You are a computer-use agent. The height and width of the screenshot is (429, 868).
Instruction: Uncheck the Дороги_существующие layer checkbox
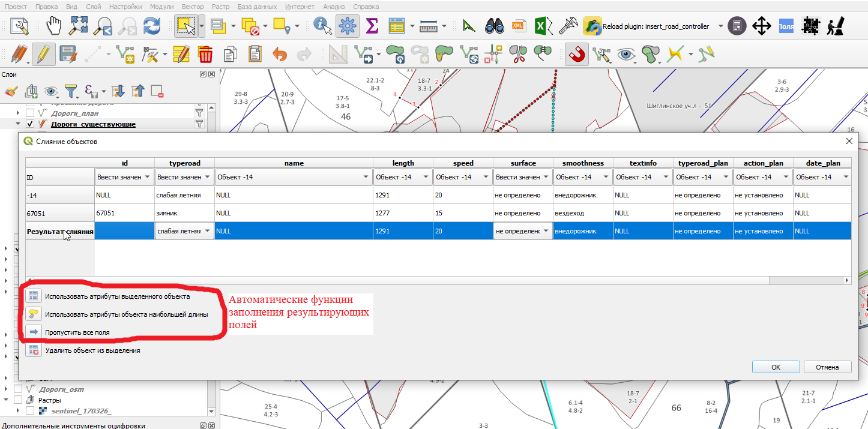click(30, 124)
